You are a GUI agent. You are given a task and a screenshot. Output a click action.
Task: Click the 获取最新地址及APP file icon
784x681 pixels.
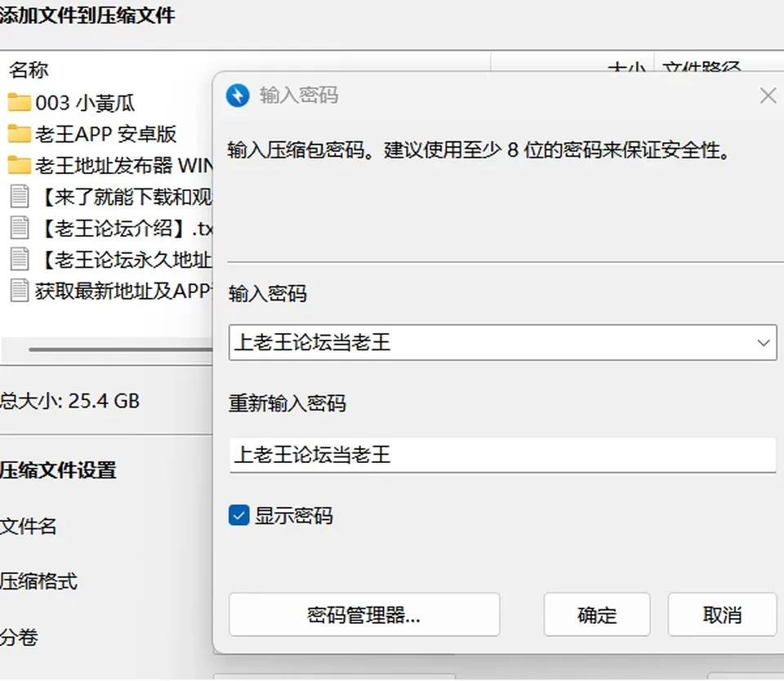tap(20, 291)
